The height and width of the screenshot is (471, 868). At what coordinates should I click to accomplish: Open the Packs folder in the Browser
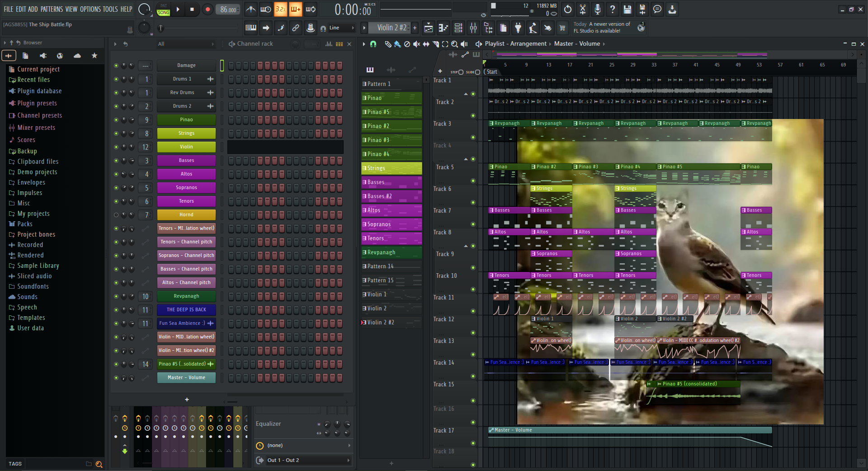[x=25, y=224]
